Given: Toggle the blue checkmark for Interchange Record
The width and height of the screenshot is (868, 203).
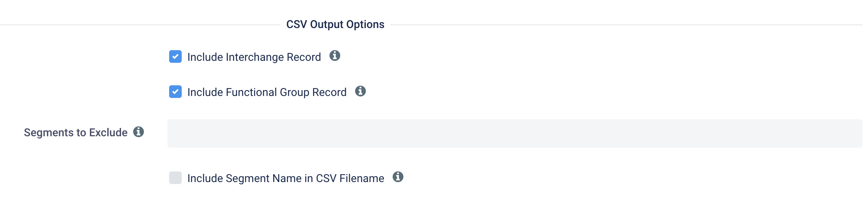Looking at the screenshot, I should [x=175, y=56].
